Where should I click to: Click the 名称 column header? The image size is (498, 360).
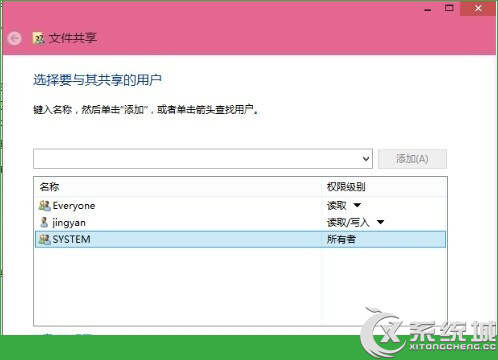pyautogui.click(x=50, y=187)
